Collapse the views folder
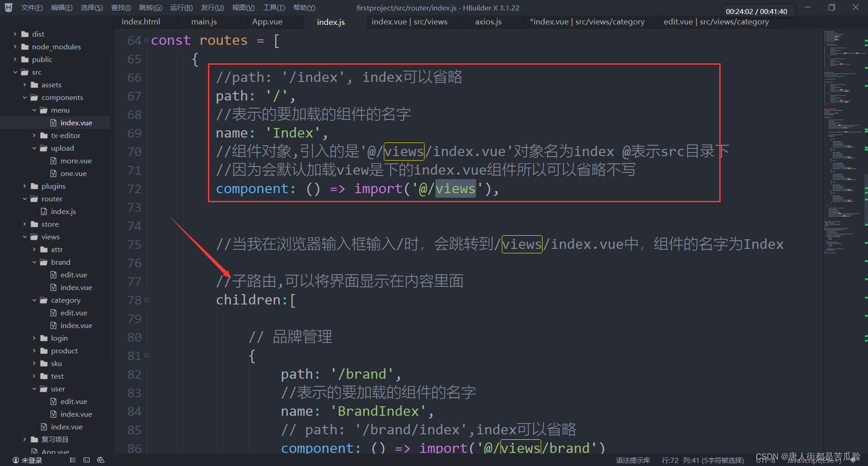 pos(24,237)
